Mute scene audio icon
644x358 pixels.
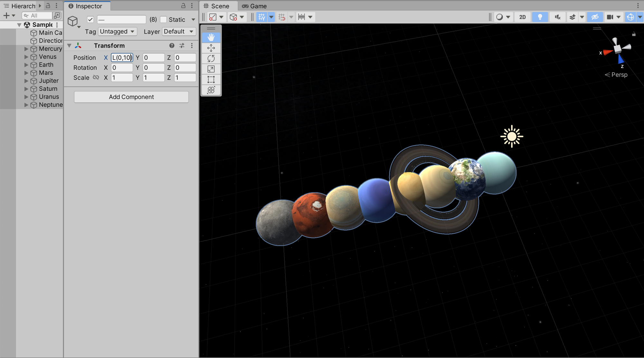pos(557,17)
